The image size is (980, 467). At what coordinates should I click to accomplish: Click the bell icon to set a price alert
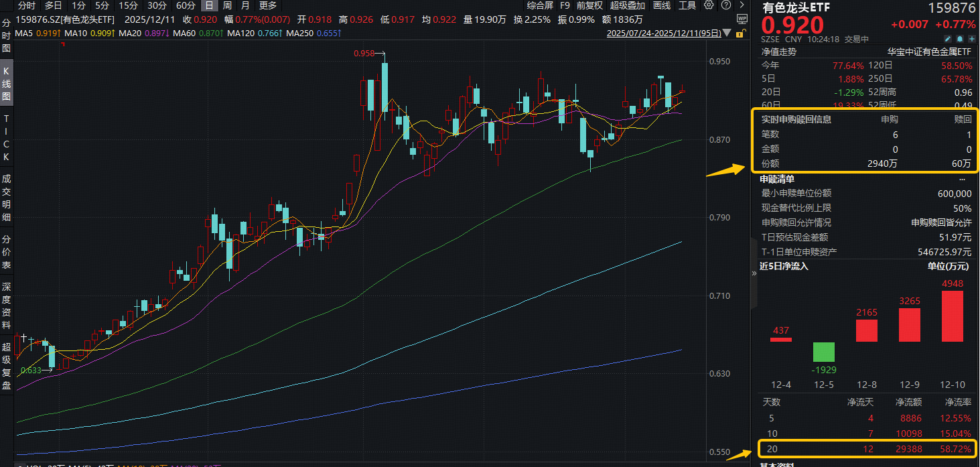960,38
